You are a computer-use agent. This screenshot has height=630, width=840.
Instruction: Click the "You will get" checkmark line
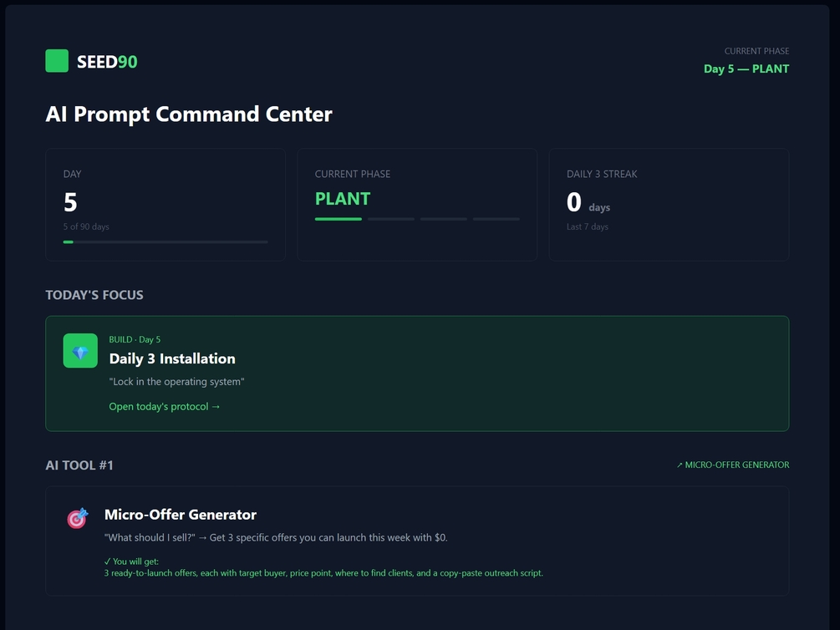coord(131,561)
